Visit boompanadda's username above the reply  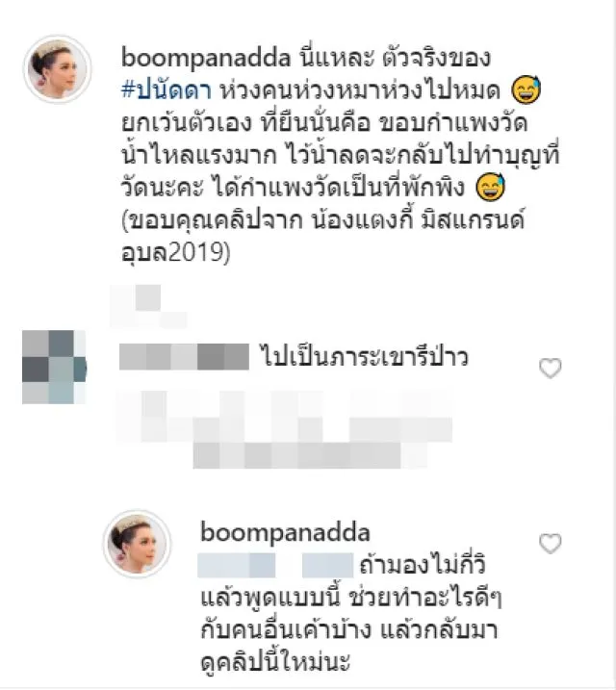[x=285, y=533]
